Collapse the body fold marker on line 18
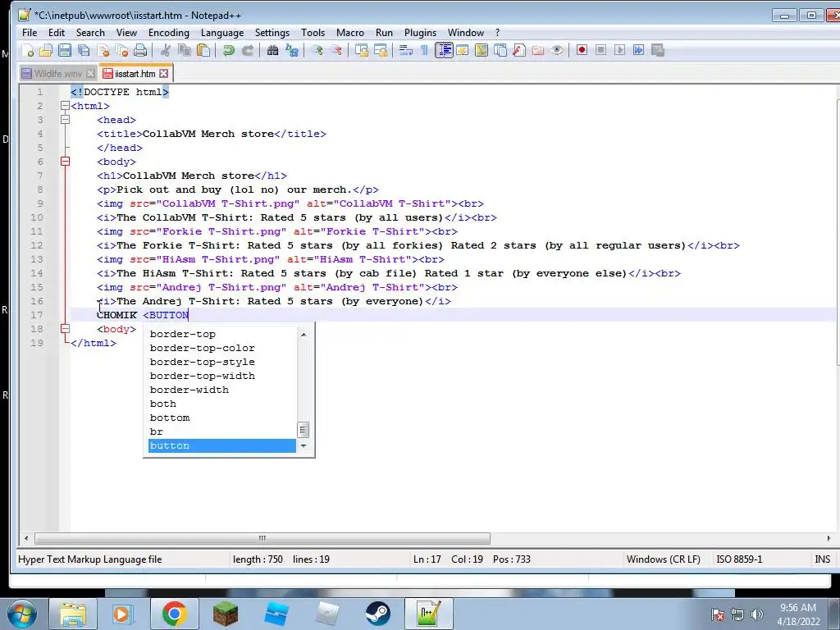 (x=66, y=329)
